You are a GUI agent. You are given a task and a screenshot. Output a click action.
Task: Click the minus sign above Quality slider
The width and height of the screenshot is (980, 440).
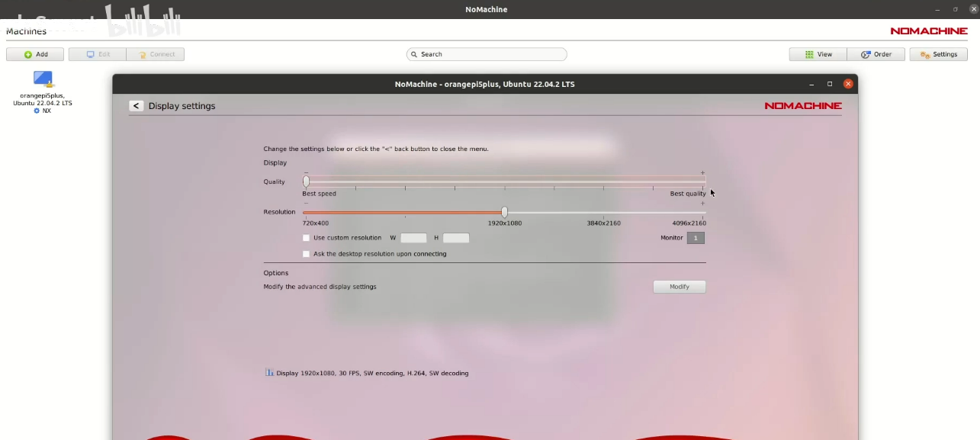tap(306, 173)
